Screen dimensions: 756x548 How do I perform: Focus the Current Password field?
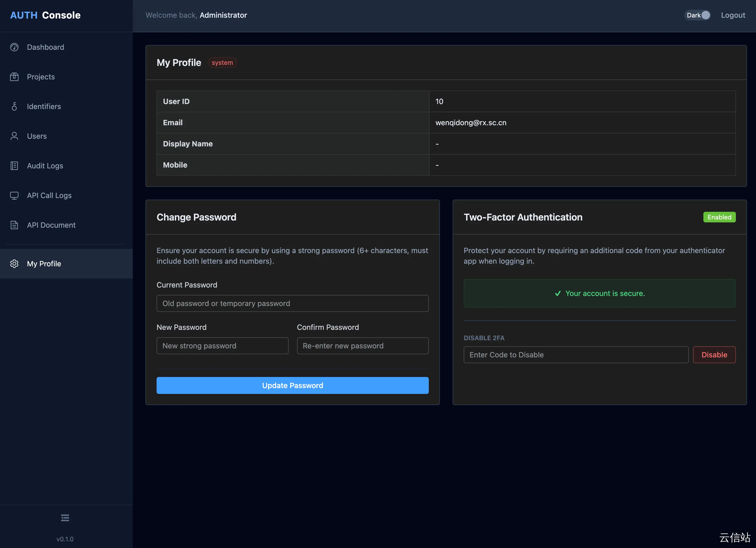[292, 304]
